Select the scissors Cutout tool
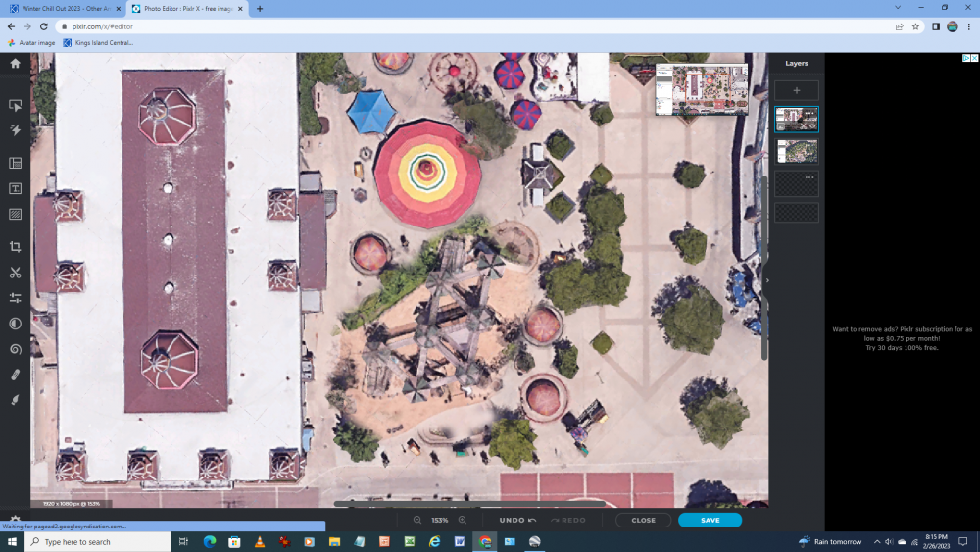 tap(15, 273)
